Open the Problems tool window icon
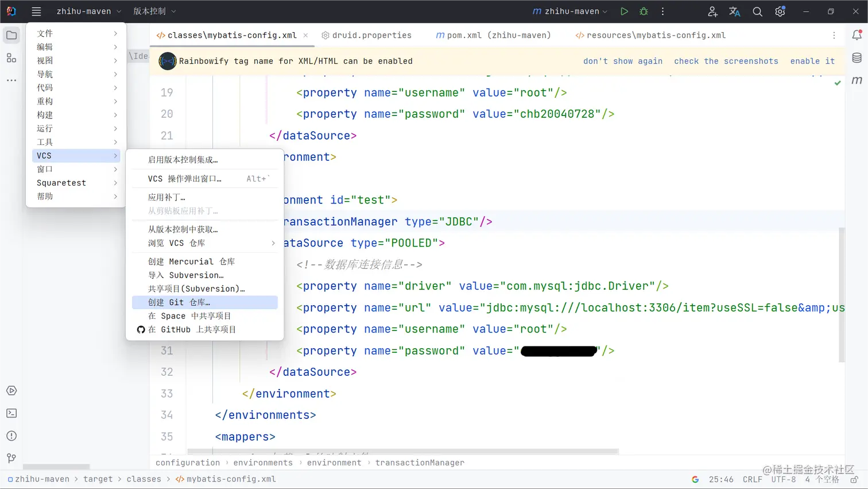This screenshot has height=489, width=868. click(x=11, y=436)
